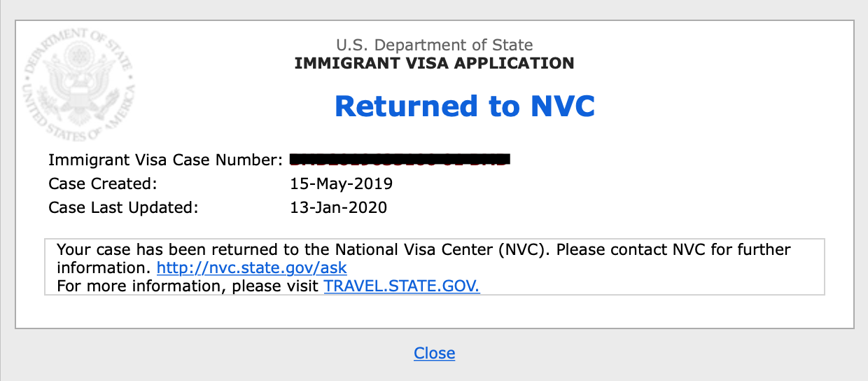Select the redacted case number value
The image size is (868, 381).
point(400,160)
